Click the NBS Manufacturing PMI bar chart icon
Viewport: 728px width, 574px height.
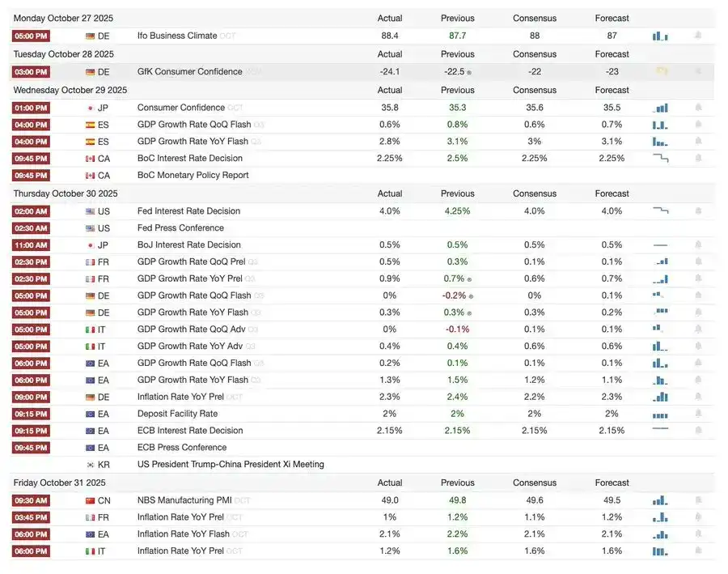coord(661,500)
